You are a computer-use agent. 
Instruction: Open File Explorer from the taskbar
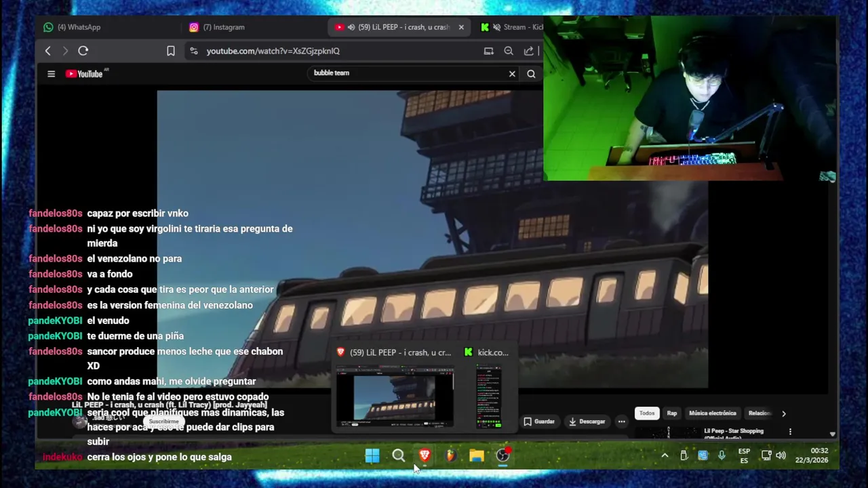(477, 455)
